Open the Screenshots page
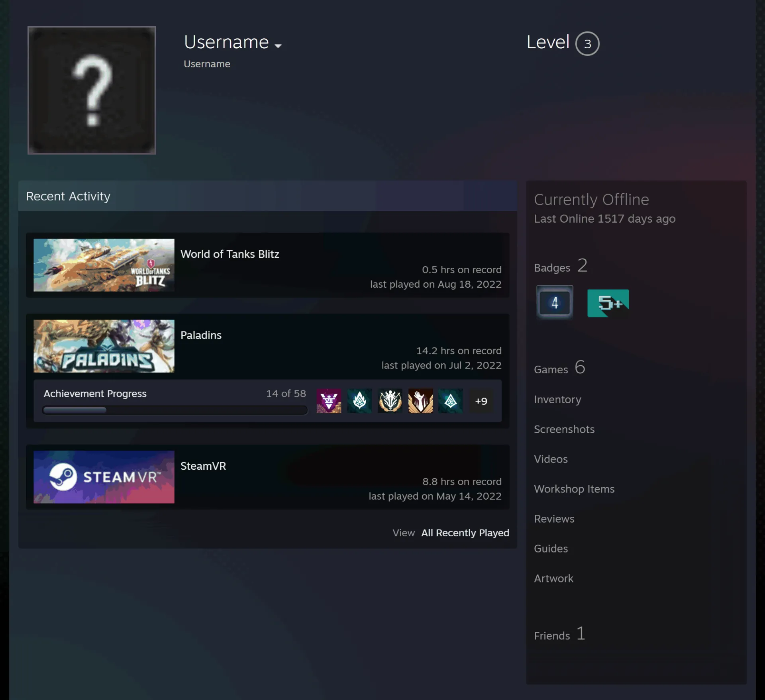 (x=564, y=429)
